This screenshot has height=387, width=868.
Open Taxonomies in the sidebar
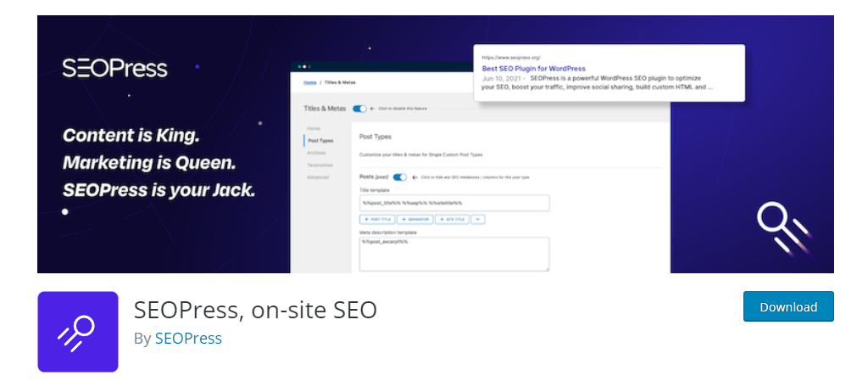click(x=320, y=165)
